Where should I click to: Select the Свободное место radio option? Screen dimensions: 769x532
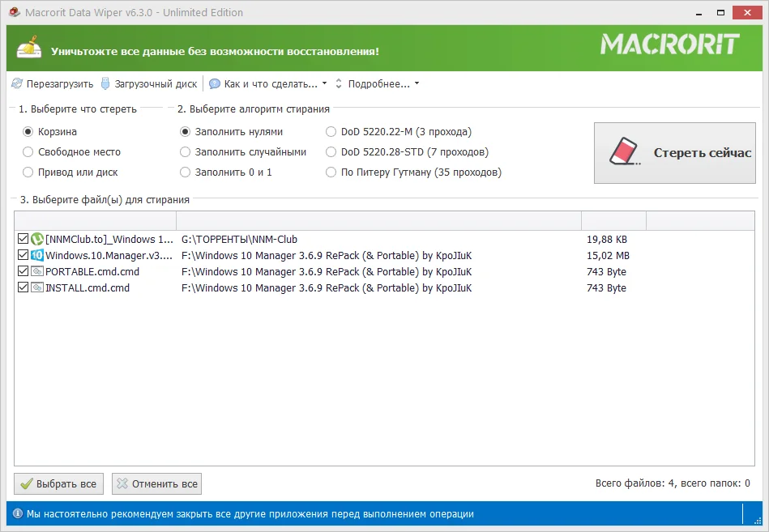pos(28,152)
